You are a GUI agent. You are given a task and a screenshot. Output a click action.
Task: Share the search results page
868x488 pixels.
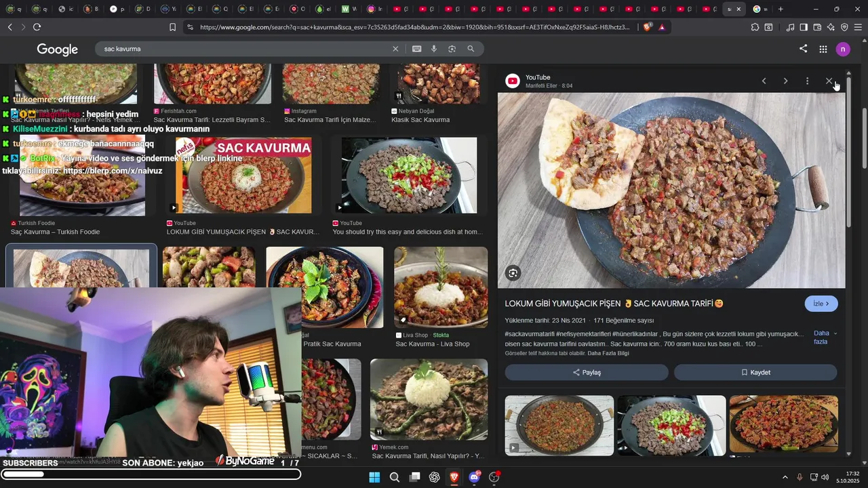click(804, 49)
